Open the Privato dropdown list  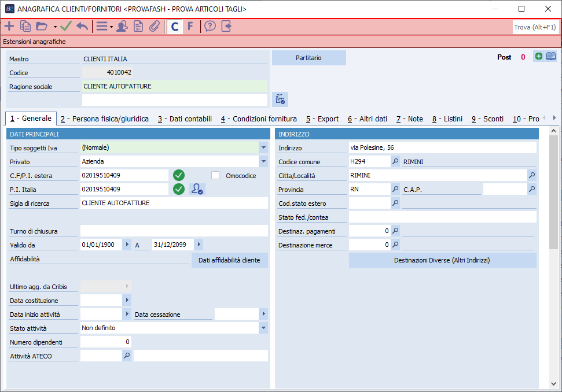[263, 161]
